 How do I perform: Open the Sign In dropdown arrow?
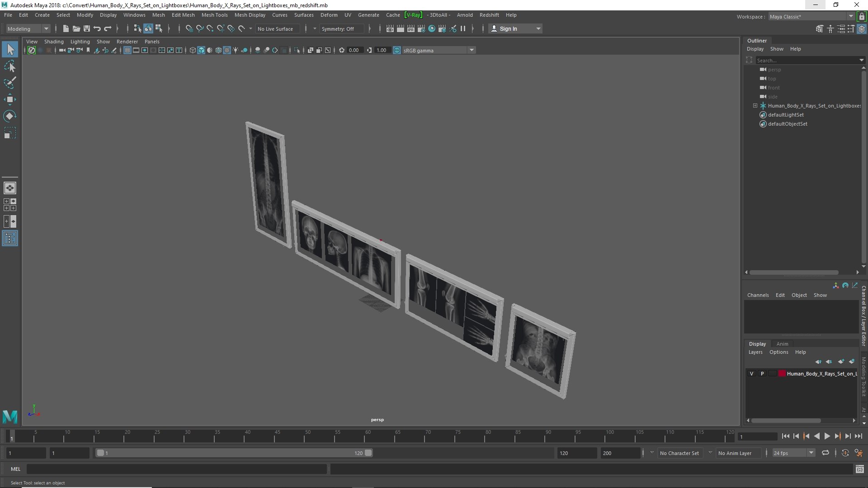tap(538, 28)
